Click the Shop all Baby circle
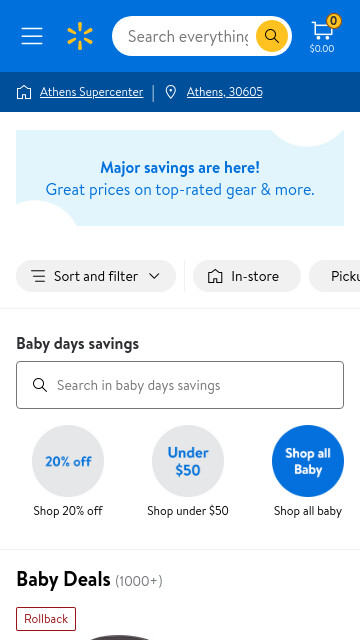 308,461
